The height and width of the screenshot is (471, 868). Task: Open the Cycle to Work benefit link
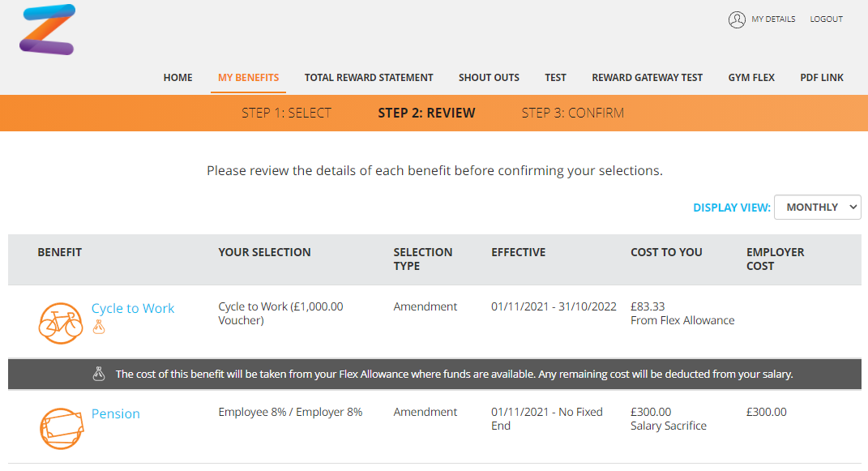pos(133,308)
